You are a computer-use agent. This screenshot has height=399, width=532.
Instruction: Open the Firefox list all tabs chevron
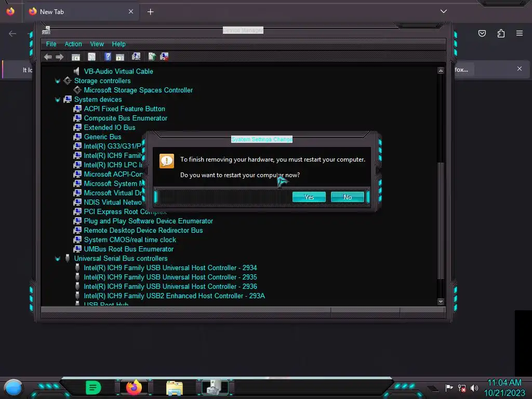[444, 11]
